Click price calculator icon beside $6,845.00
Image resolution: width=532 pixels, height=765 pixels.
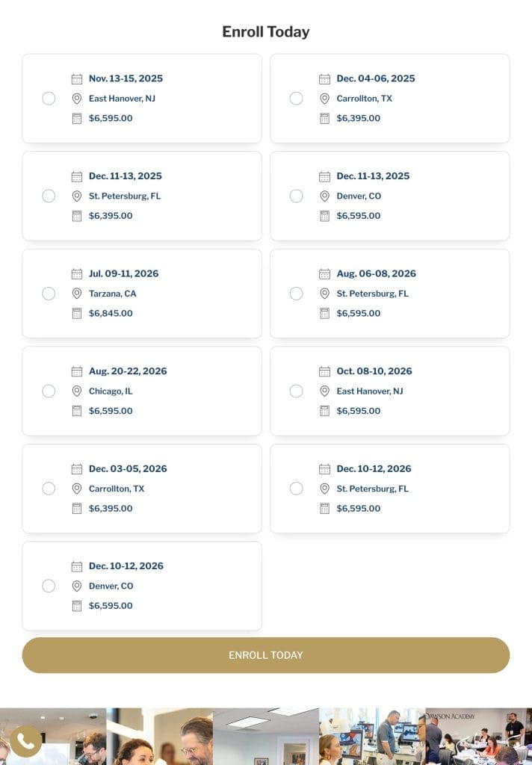point(76,313)
